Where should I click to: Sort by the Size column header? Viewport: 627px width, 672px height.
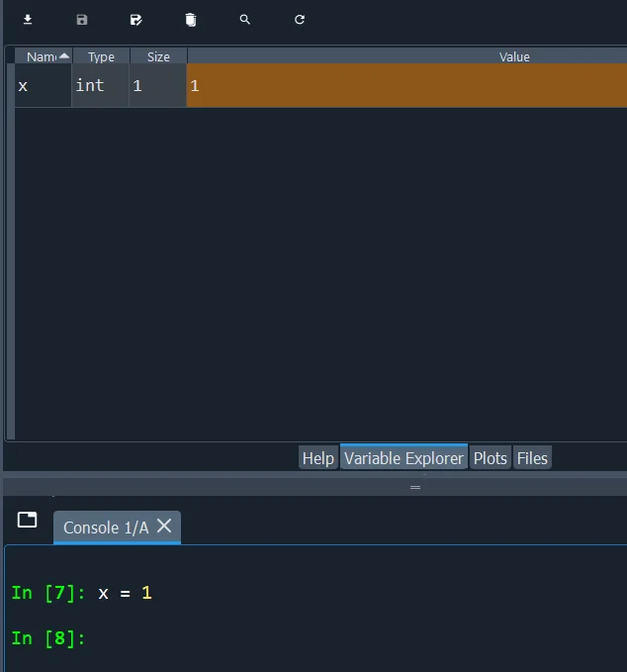point(158,56)
